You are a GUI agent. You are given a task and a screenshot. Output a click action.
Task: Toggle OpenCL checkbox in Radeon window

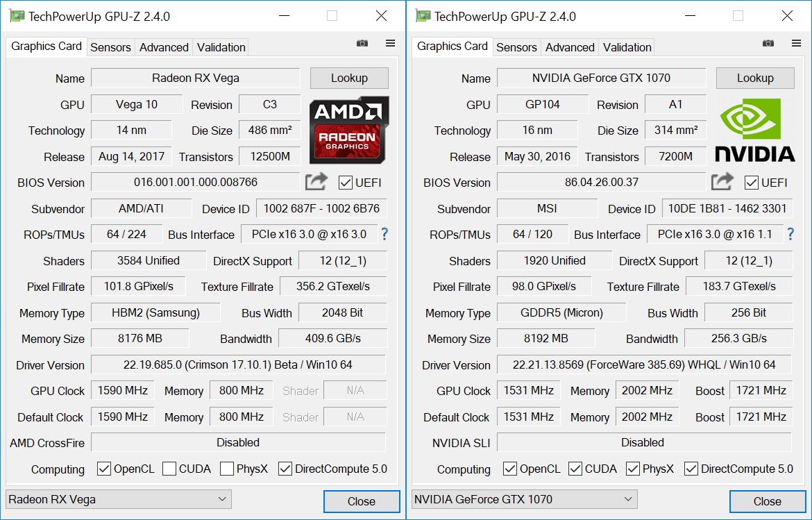click(x=104, y=469)
